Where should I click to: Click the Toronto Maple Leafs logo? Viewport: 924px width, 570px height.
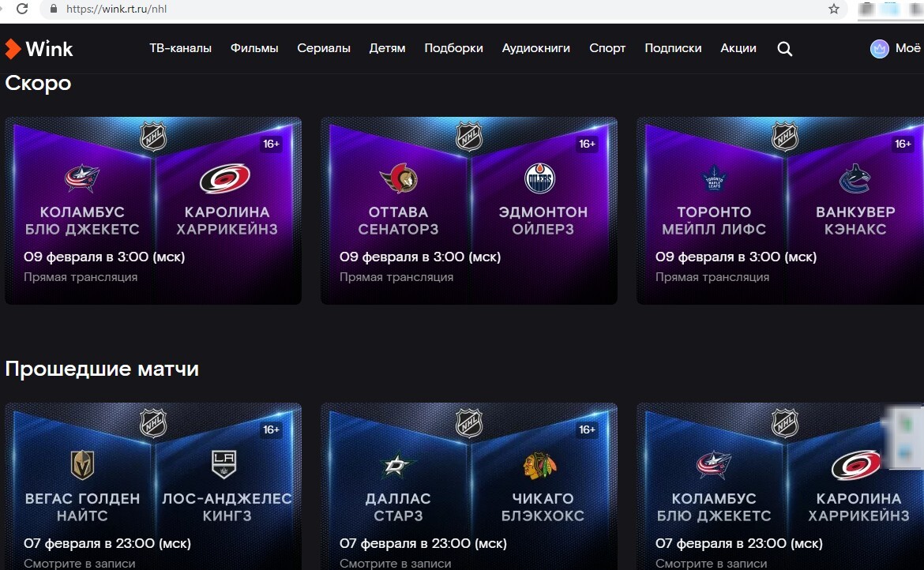[x=714, y=179]
